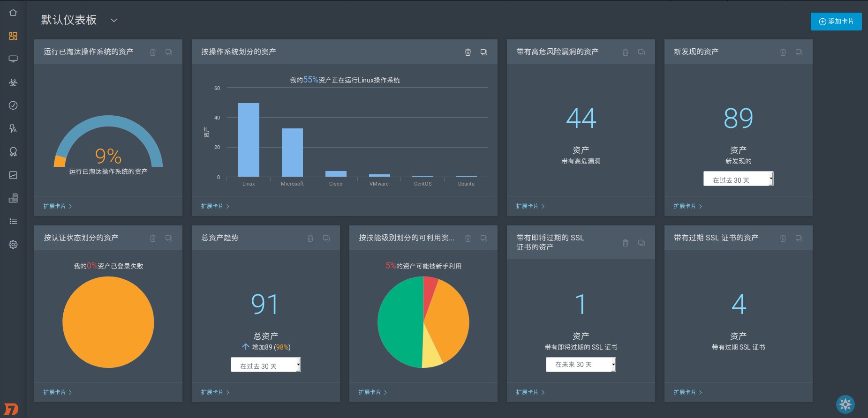Select the dashboard grid icon in sidebar
This screenshot has width=868, height=418.
click(13, 36)
